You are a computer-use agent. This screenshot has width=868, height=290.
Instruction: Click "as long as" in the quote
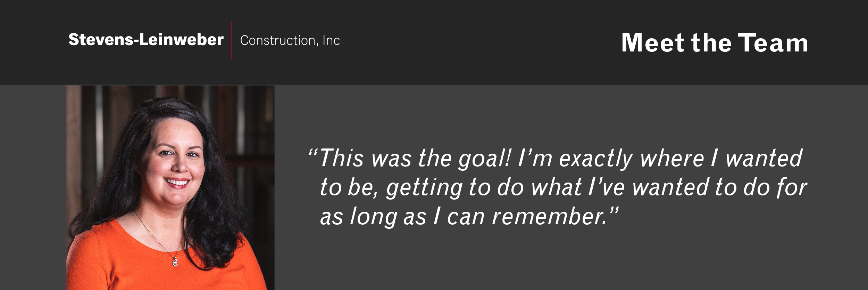373,217
